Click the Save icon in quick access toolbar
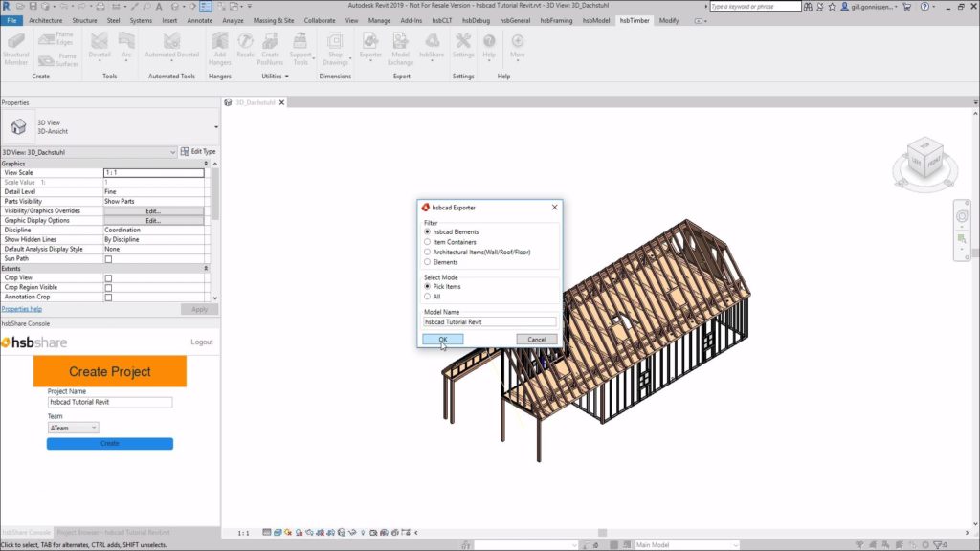This screenshot has width=980, height=551. tap(33, 7)
